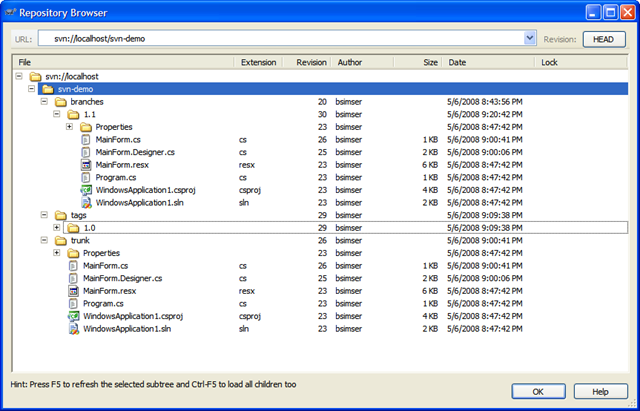Click the Properties folder icon under trunk
Screen dimensions: 640x411
tap(73, 253)
